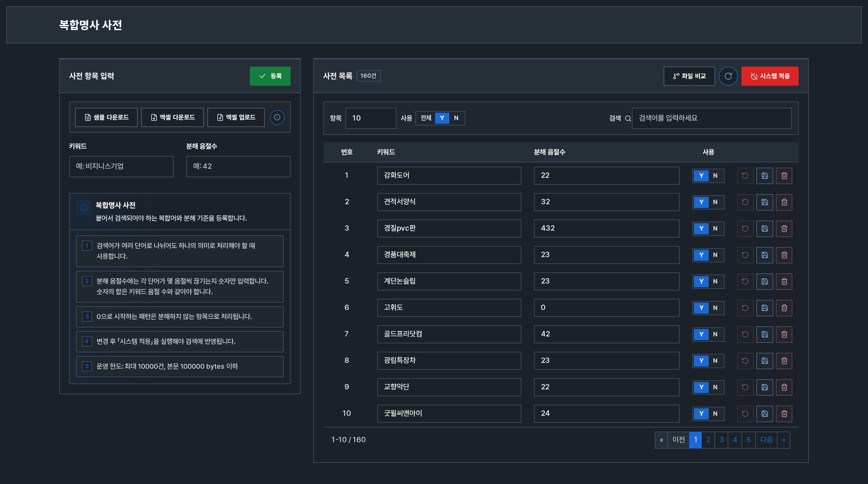Save the 굿윌씨앤아이 row
The height and width of the screenshot is (484, 868).
pos(765,414)
